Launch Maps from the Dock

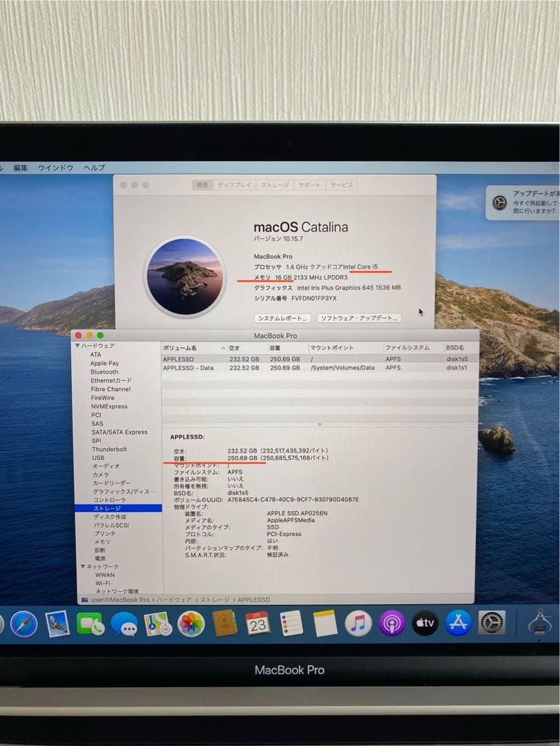click(157, 624)
